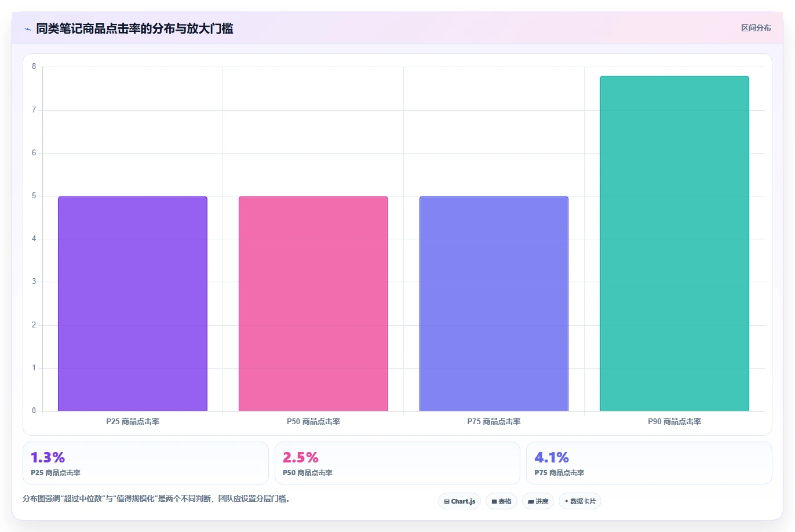The height and width of the screenshot is (532, 795).
Task: Open the 1.3% P25 stat card
Action: 145,463
